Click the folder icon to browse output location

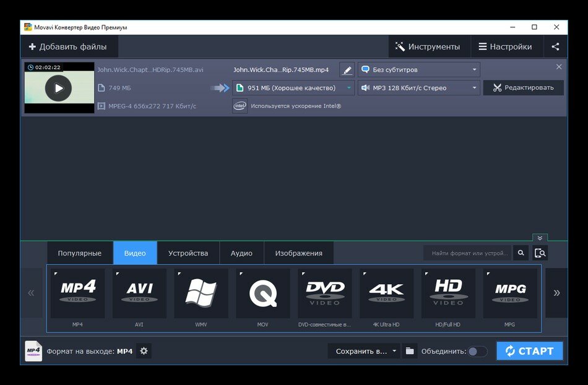coord(410,351)
